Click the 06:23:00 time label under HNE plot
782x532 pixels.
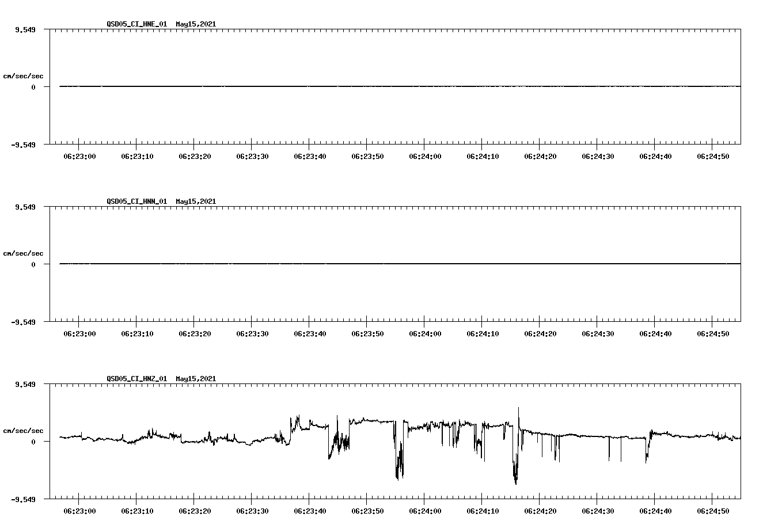79,156
